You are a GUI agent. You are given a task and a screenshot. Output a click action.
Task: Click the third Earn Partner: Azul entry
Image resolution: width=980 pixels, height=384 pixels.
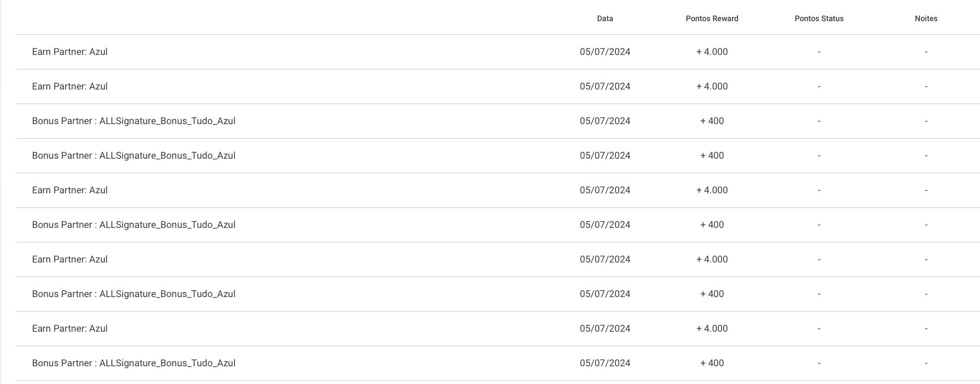[x=498, y=190]
